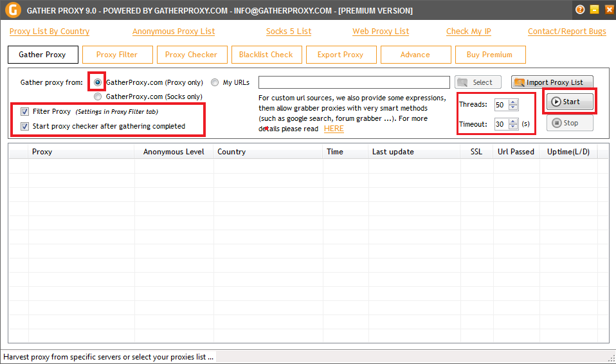
Task: Open the Proxy Filter tab
Action: pyautogui.click(x=118, y=55)
